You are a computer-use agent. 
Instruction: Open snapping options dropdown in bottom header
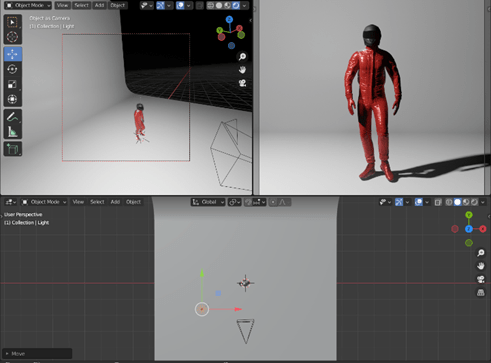(x=260, y=202)
